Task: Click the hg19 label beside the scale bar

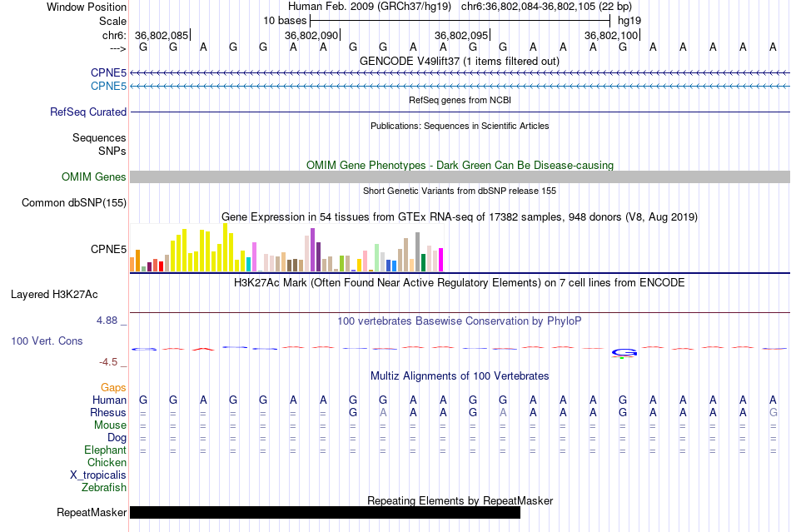Action: tap(629, 21)
